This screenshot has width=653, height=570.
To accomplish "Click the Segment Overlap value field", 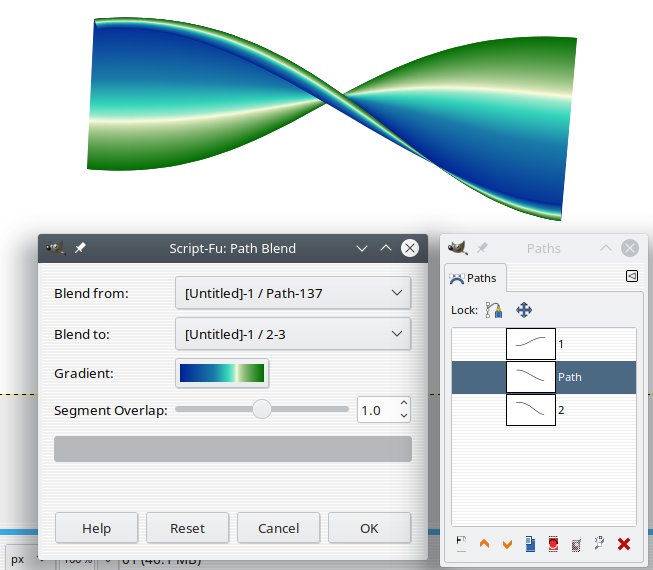I will 376,410.
